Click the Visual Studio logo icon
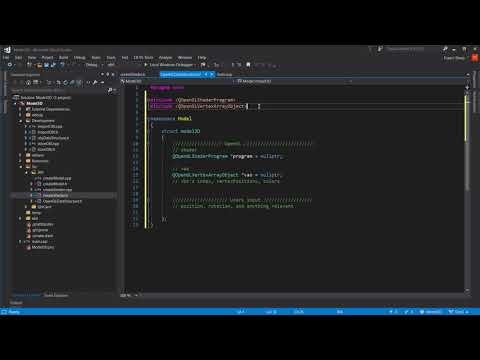 pyautogui.click(x=7, y=50)
